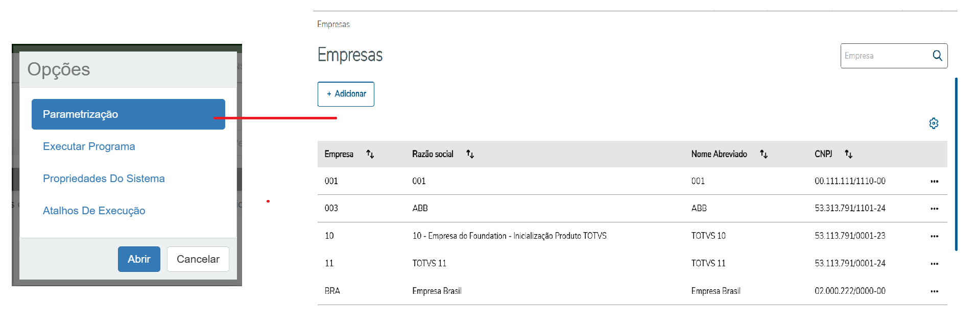Open actions menu for ABB row
Image resolution: width=980 pixels, height=327 pixels.
point(934,209)
